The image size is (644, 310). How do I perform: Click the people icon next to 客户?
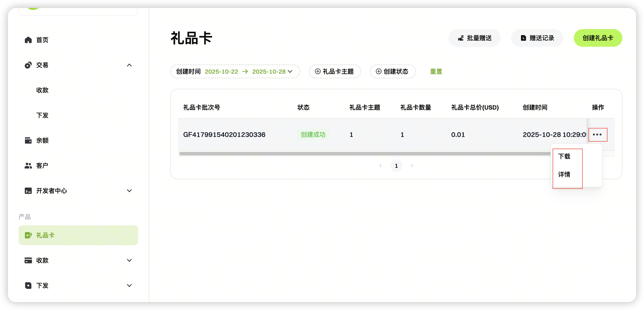point(28,166)
